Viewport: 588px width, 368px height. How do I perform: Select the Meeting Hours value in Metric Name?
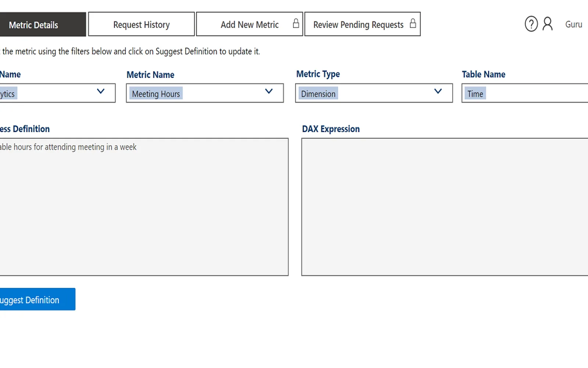pos(156,94)
